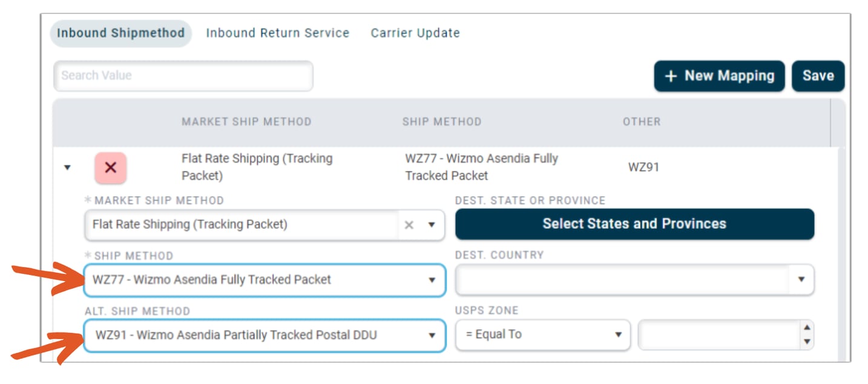
Task: Open the USPS Zone Equal To operator dropdown
Action: pyautogui.click(x=618, y=335)
